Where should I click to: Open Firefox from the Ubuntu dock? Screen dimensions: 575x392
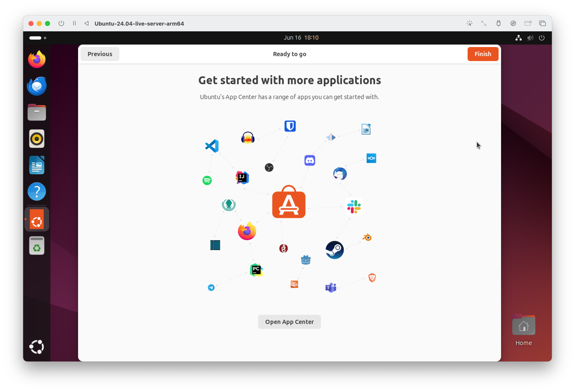tap(37, 59)
